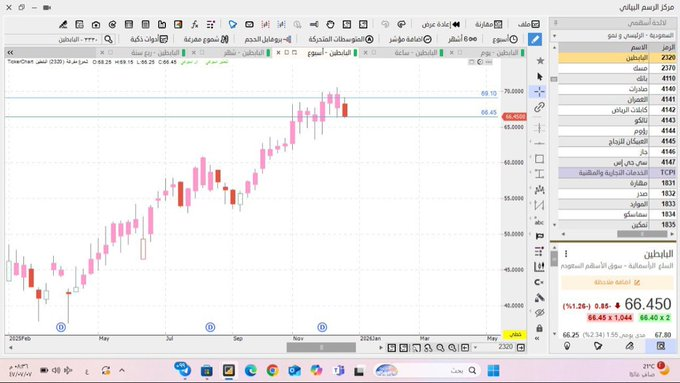Select the vertical line drawing tool
The image size is (680, 383).
point(539,128)
